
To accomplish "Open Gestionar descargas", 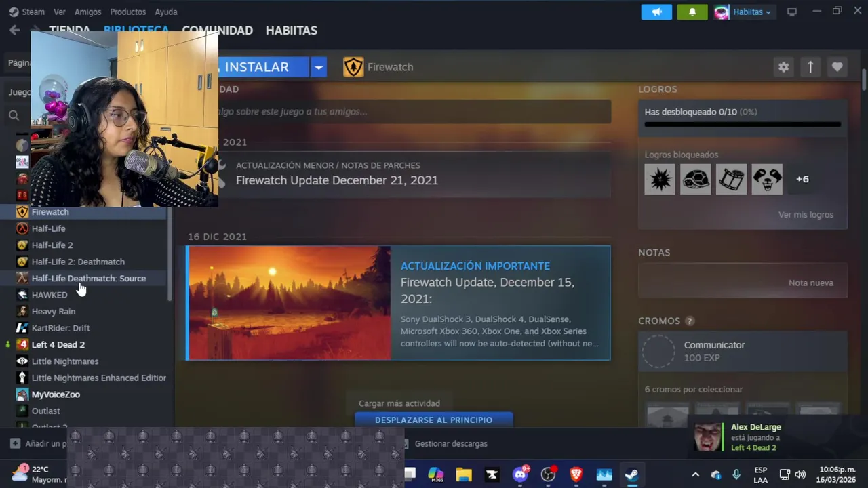I will click(451, 443).
